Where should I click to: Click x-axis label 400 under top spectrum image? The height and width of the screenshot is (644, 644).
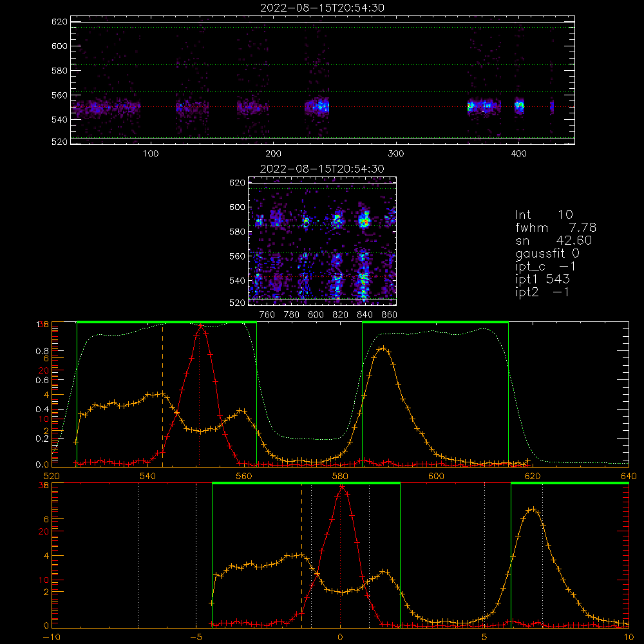518,154
